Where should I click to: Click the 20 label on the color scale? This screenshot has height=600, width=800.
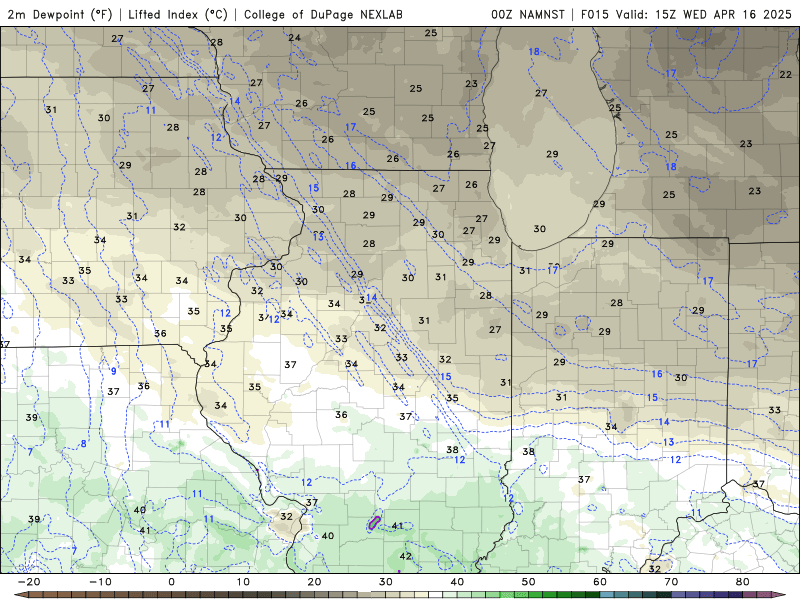pos(314,582)
